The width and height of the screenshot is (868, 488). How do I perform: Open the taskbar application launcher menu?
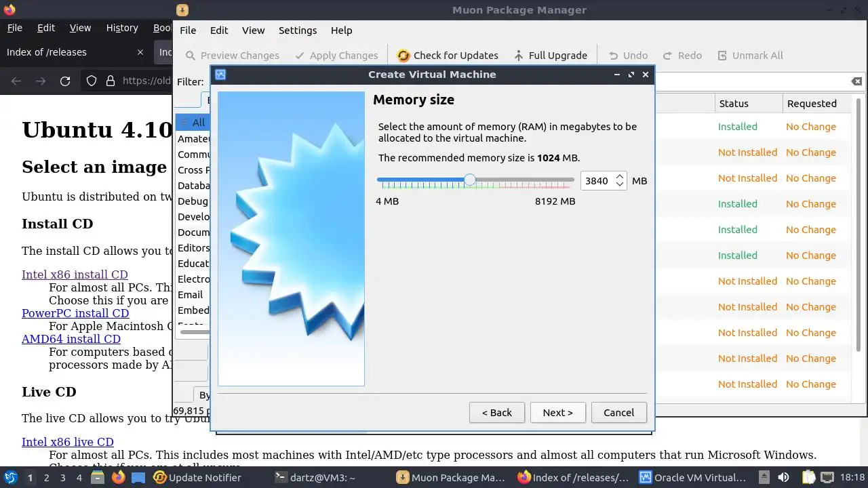11,477
